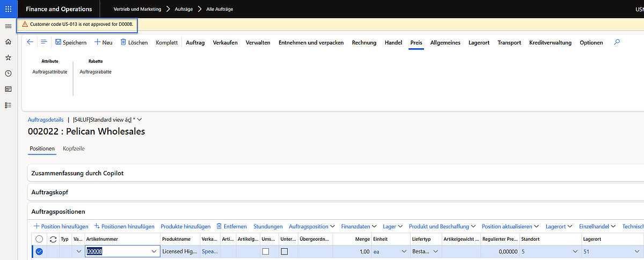Check the Unter... checkbox in the order line
The width and height of the screenshot is (644, 260).
click(x=284, y=251)
